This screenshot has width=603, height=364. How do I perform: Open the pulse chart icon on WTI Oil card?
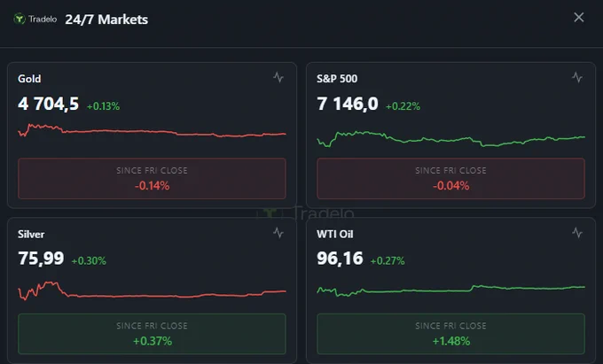tap(577, 232)
